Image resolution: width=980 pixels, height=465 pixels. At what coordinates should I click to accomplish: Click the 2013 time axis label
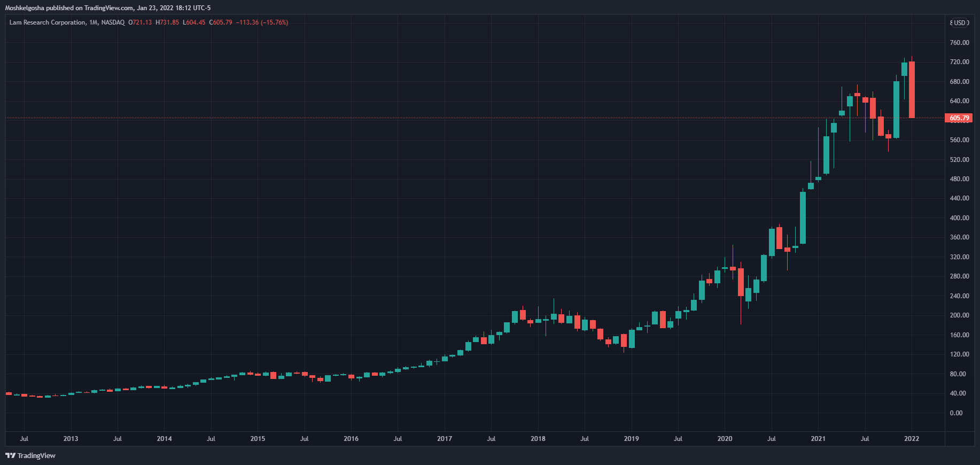click(x=71, y=439)
